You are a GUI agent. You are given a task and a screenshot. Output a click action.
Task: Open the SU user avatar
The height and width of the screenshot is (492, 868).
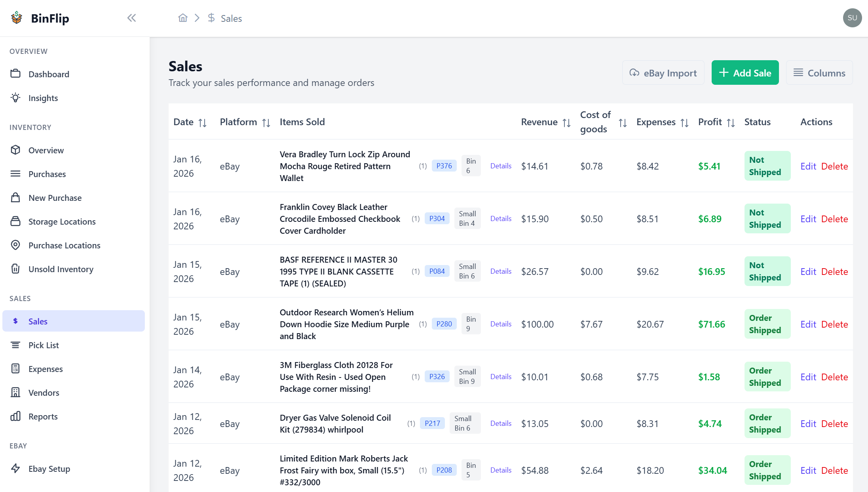[x=852, y=18]
